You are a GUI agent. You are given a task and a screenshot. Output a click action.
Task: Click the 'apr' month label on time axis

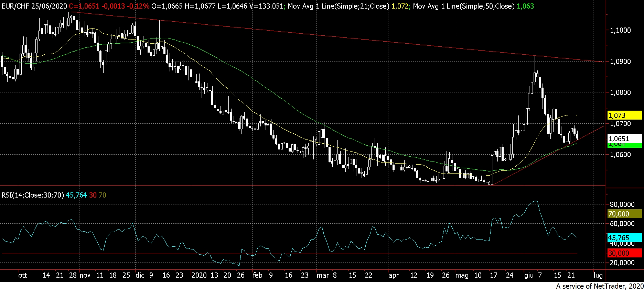tap(394, 275)
